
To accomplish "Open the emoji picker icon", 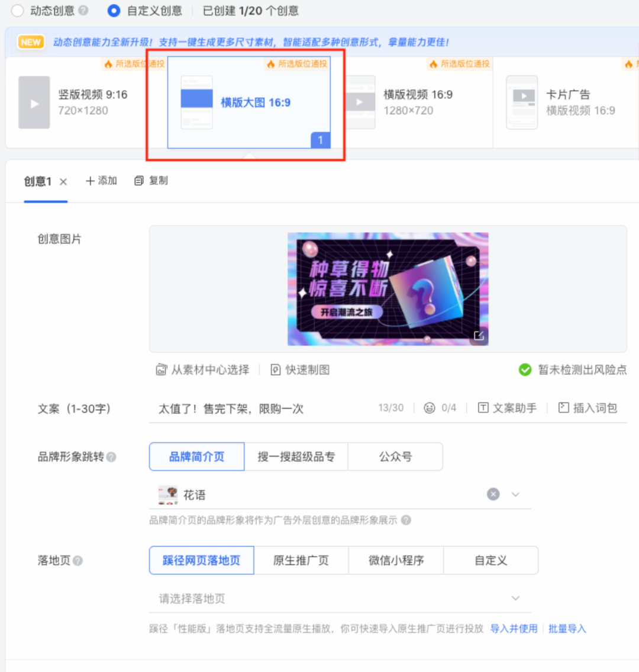I will [430, 407].
